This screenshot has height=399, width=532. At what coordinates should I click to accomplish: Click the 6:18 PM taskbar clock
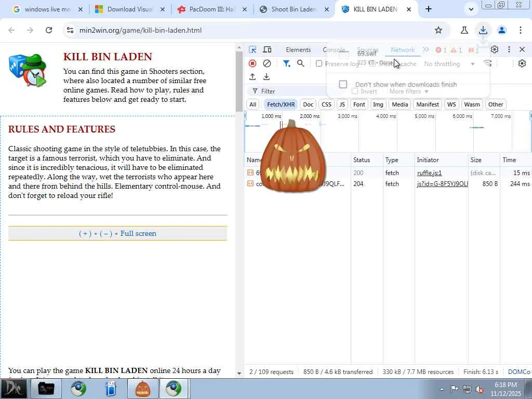pos(506,385)
